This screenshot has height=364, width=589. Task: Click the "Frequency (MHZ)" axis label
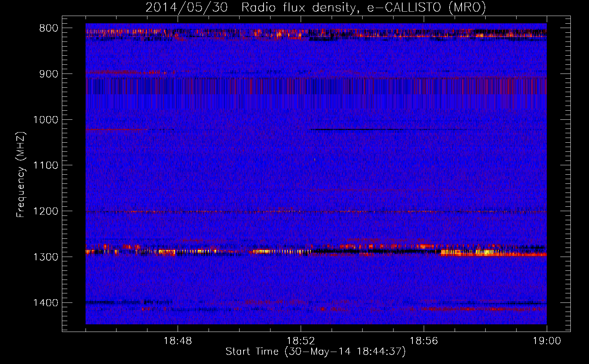21,175
